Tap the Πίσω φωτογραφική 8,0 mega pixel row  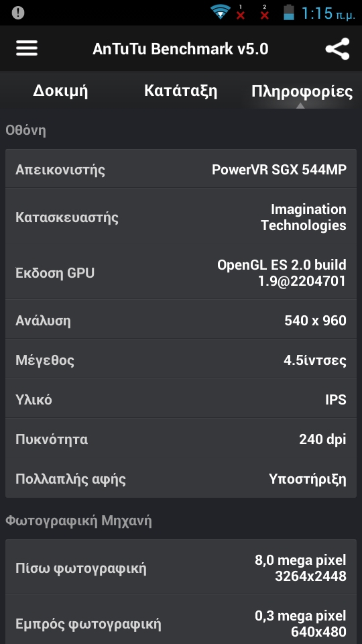pyautogui.click(x=180, y=568)
